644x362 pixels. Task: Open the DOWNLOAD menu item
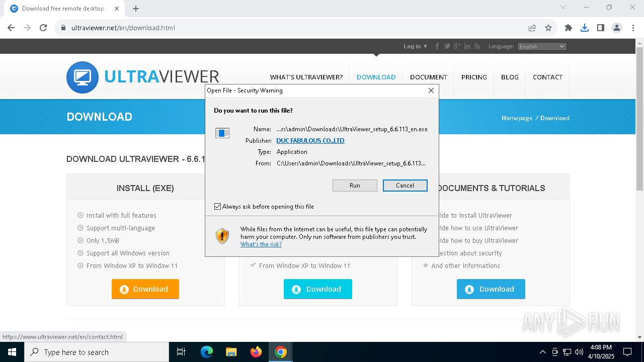[376, 77]
